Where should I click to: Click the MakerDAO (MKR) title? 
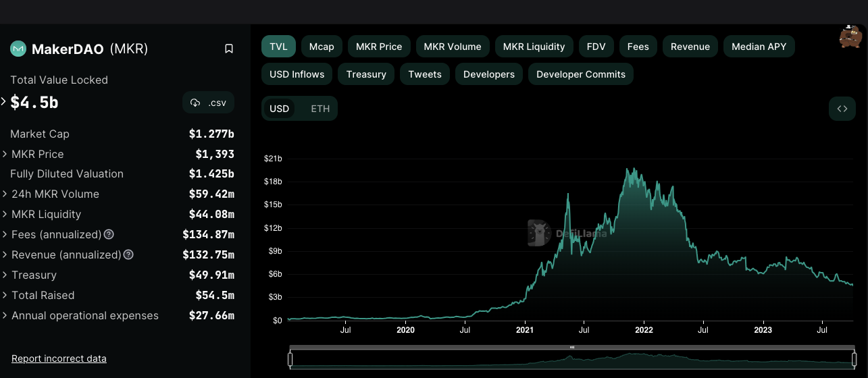coord(90,49)
